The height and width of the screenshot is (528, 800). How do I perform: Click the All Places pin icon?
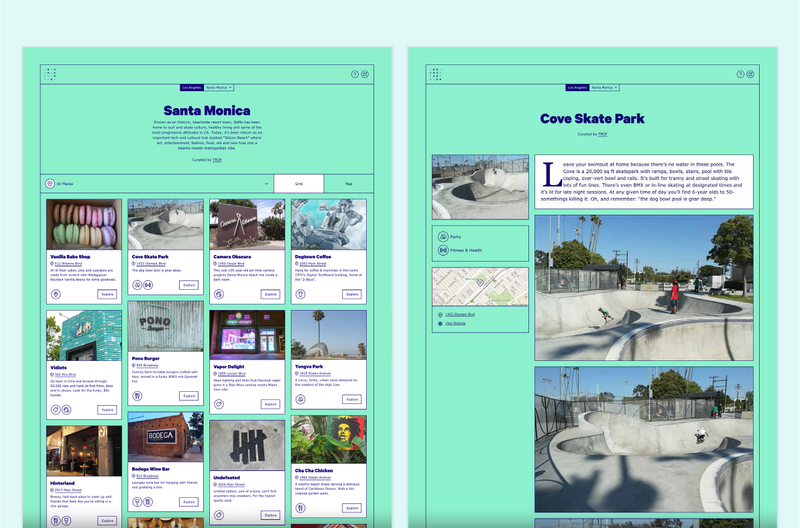[x=50, y=184]
